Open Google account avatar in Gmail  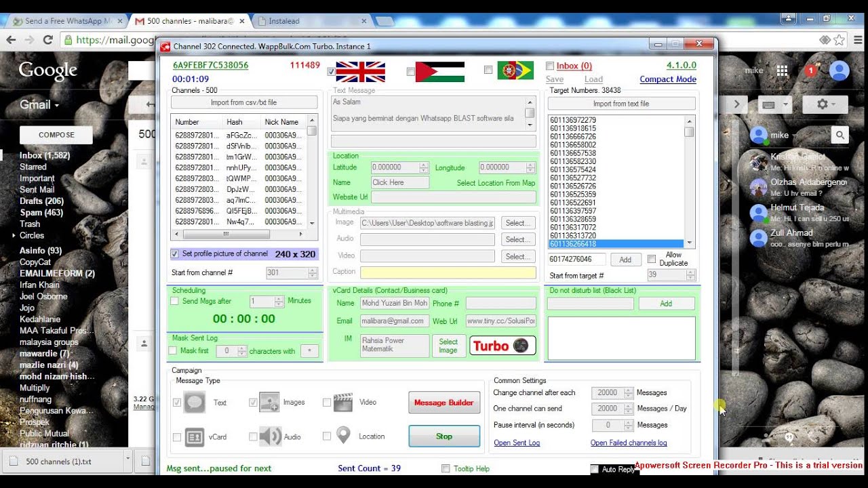(839, 70)
